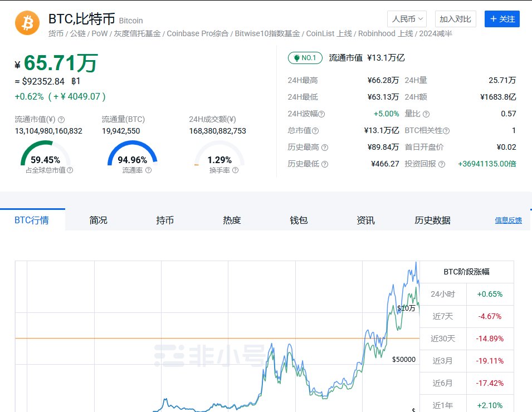Open the 人民币 currency dropdown
532x412 pixels.
[407, 19]
